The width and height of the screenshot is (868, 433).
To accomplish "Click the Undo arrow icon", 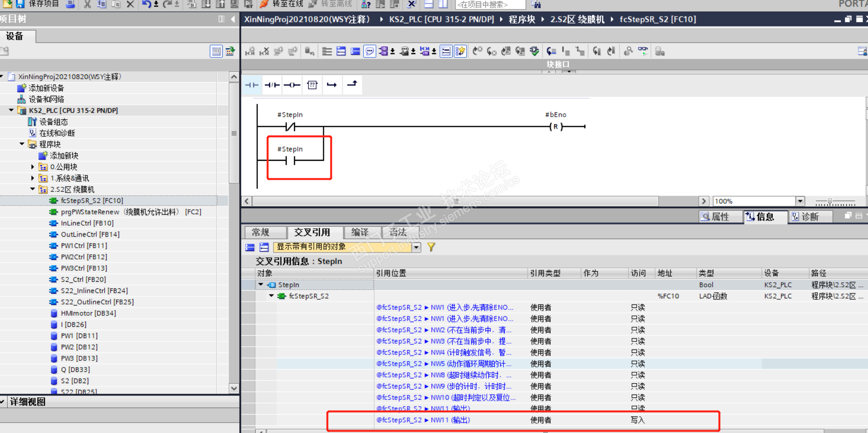I will (146, 4).
